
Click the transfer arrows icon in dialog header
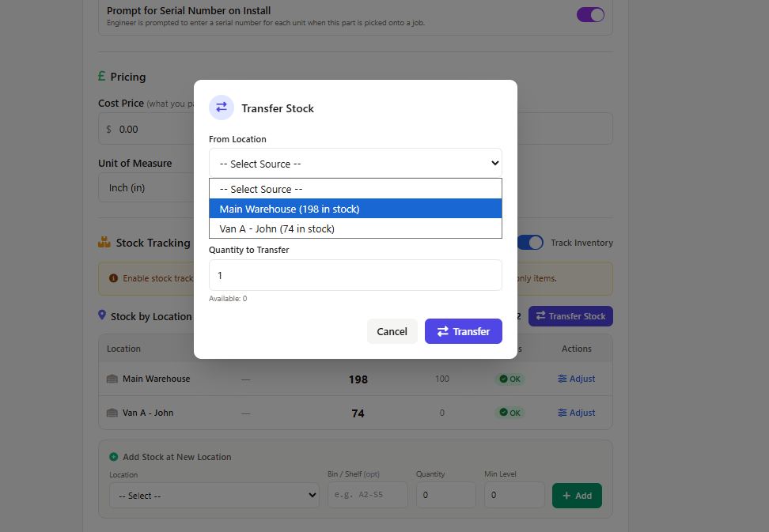pos(222,108)
